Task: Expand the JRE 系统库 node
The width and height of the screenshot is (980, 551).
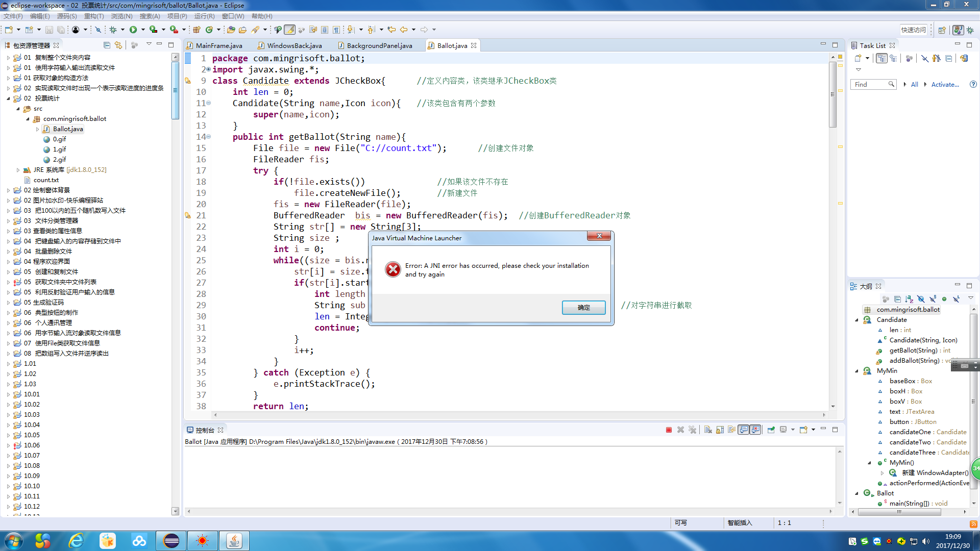Action: pyautogui.click(x=18, y=170)
